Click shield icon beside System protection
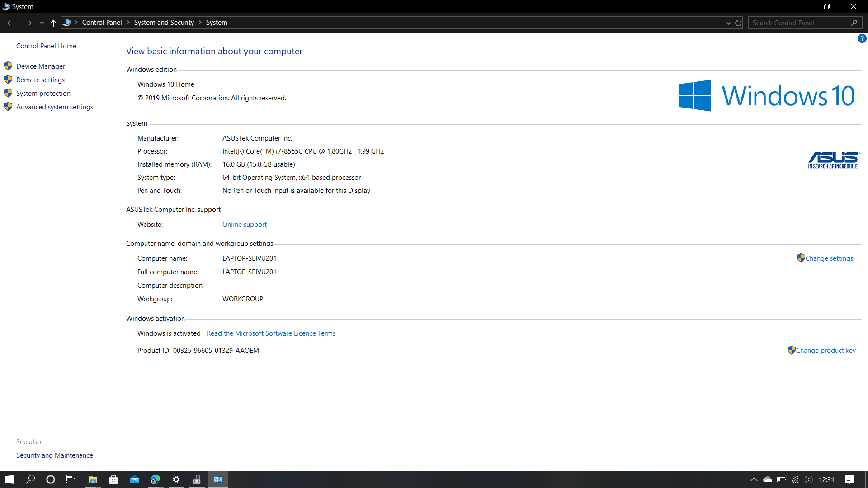Viewport: 868px width, 488px height. click(x=8, y=93)
